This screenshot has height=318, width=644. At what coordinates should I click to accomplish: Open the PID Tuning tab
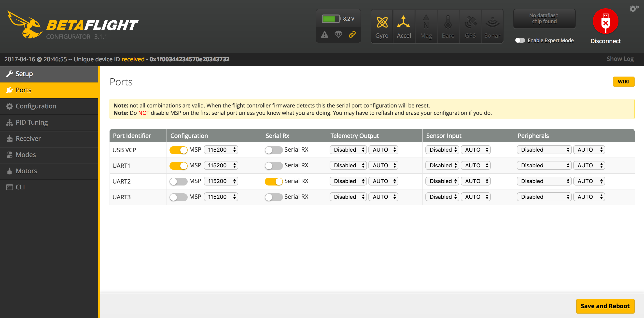31,122
